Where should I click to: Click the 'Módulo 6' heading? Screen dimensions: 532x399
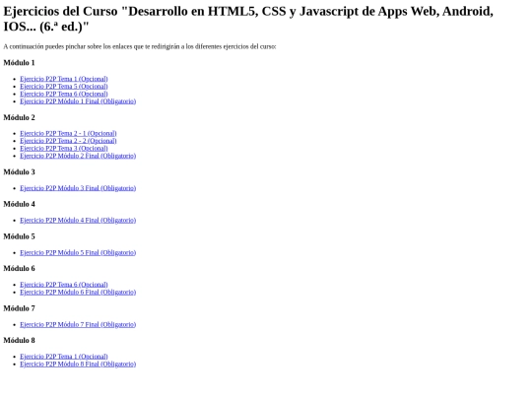pyautogui.click(x=20, y=268)
